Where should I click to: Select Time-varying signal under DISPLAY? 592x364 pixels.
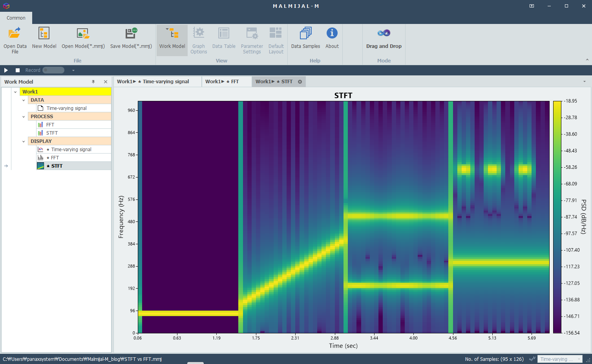74,150
